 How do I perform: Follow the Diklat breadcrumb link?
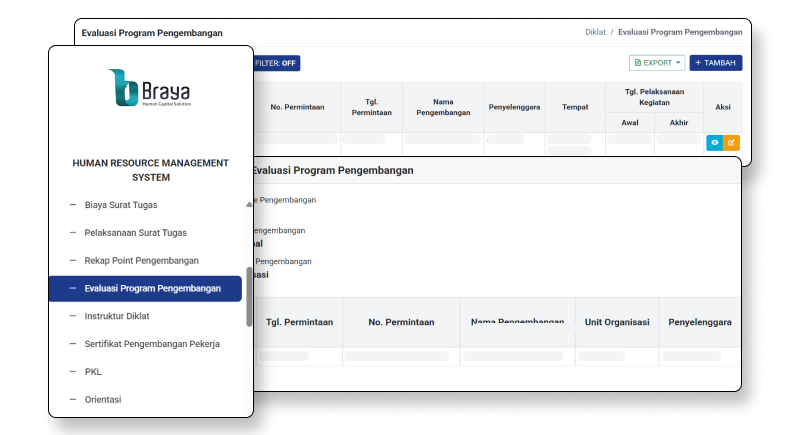[x=595, y=32]
